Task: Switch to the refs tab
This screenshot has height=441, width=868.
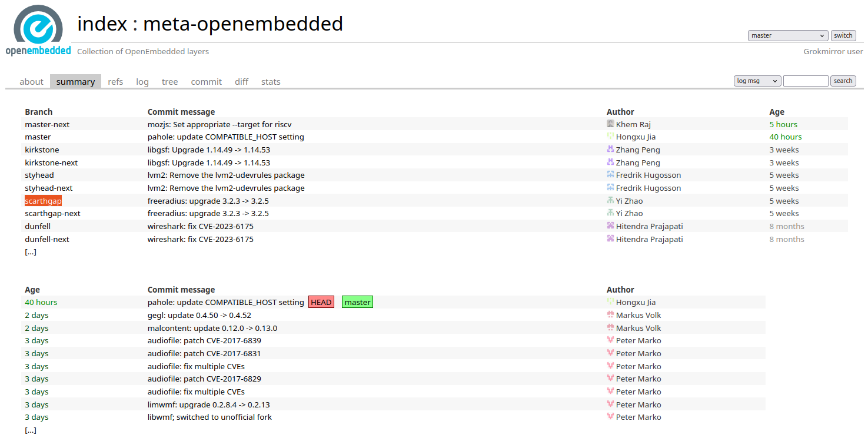Action: click(115, 81)
